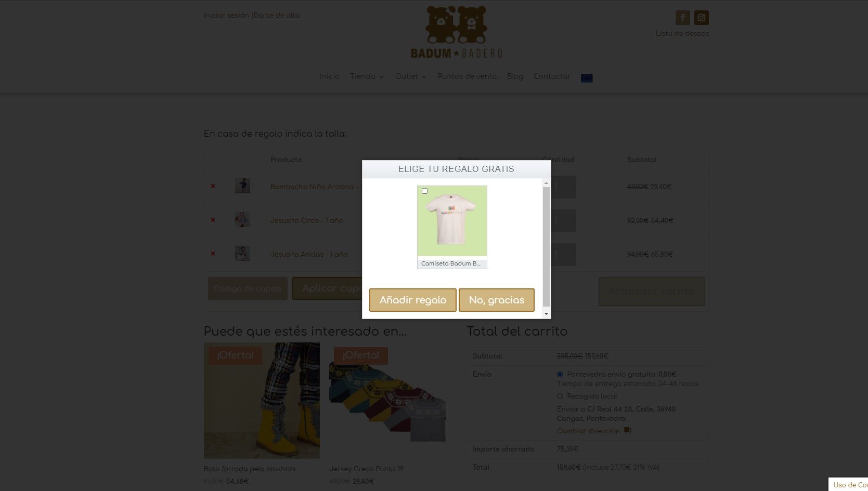The image size is (868, 491).
Task: Open the Facebook icon link
Action: point(682,18)
